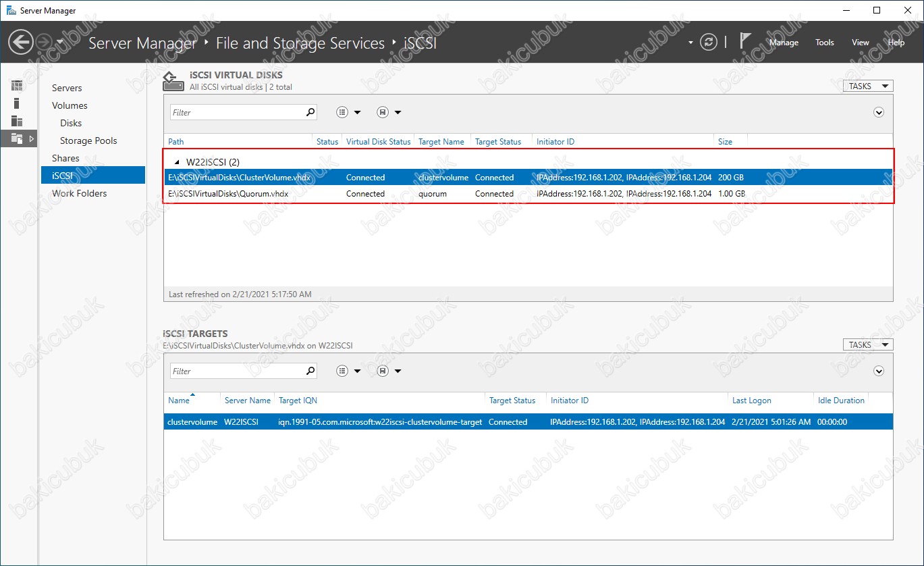Select Work Folders in the side navigation

pyautogui.click(x=79, y=193)
